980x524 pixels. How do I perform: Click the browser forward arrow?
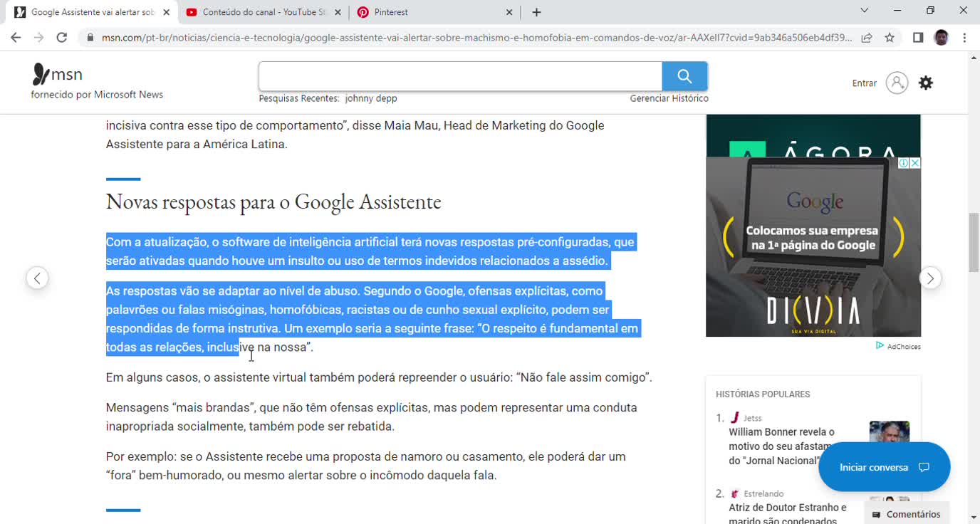coord(38,38)
